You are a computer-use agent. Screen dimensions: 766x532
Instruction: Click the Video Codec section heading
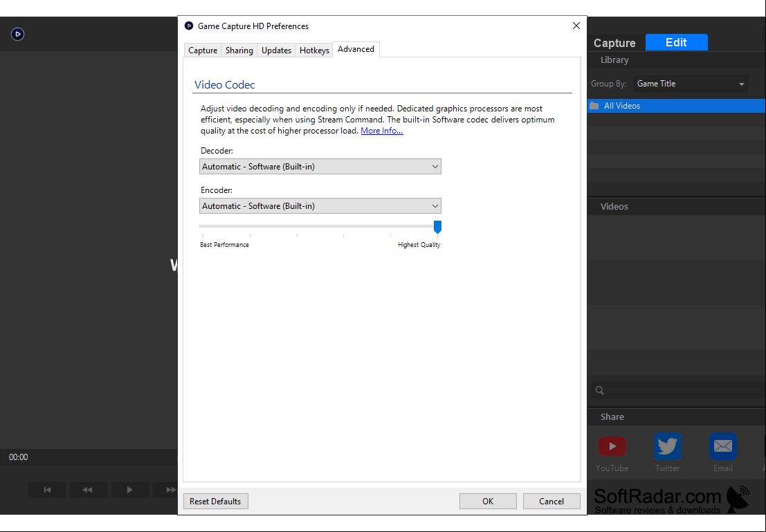tap(225, 84)
